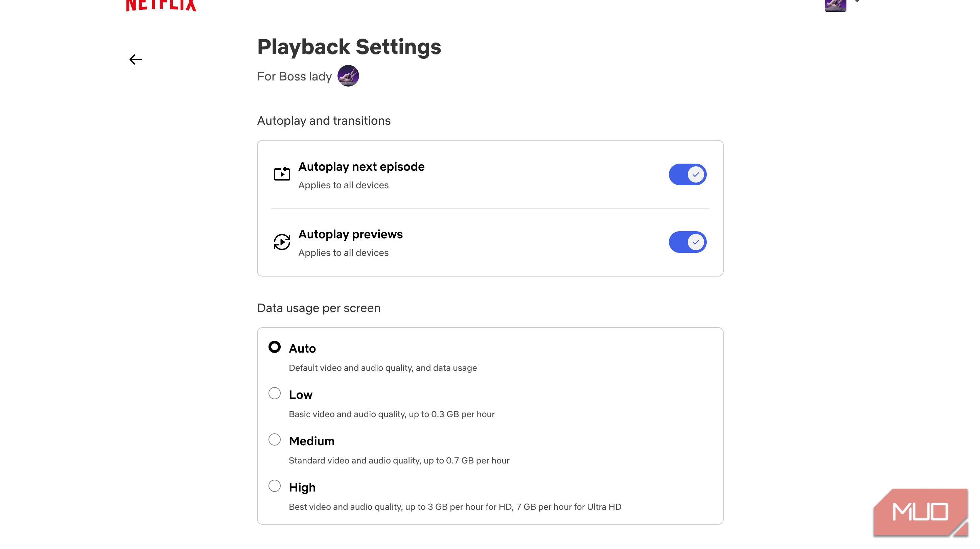
Task: Click the Autoplay next episode label
Action: point(361,167)
